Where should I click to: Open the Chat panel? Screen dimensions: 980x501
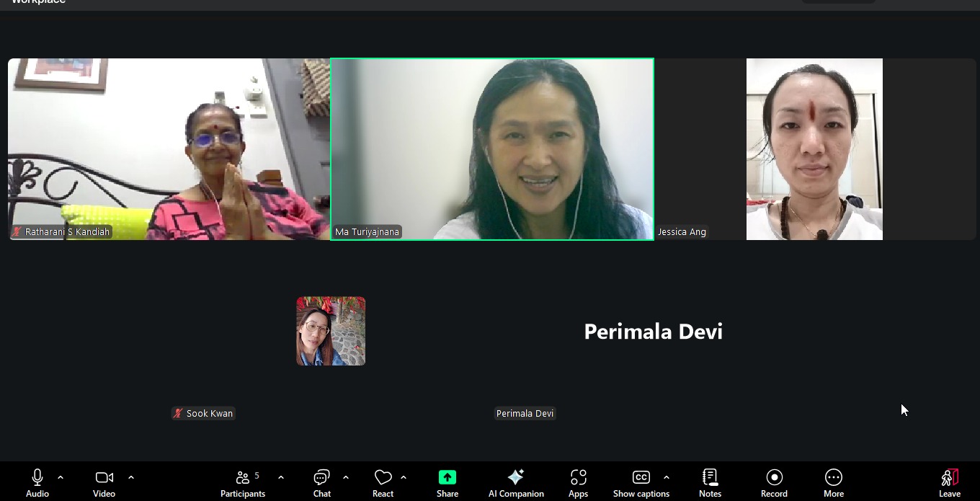click(321, 478)
